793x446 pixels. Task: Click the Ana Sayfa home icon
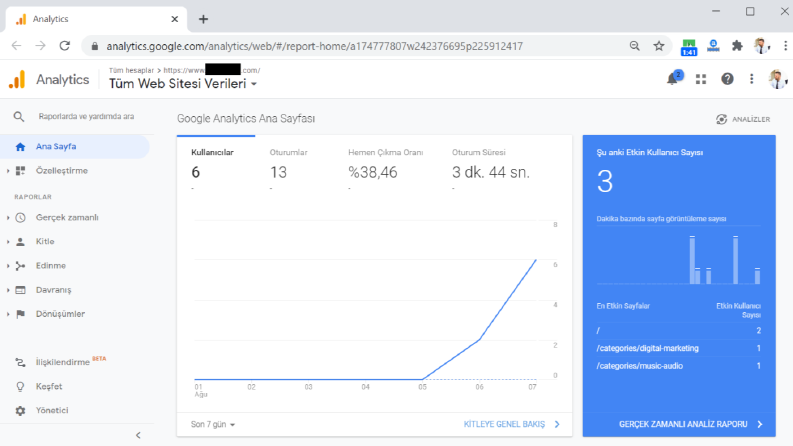(20, 147)
